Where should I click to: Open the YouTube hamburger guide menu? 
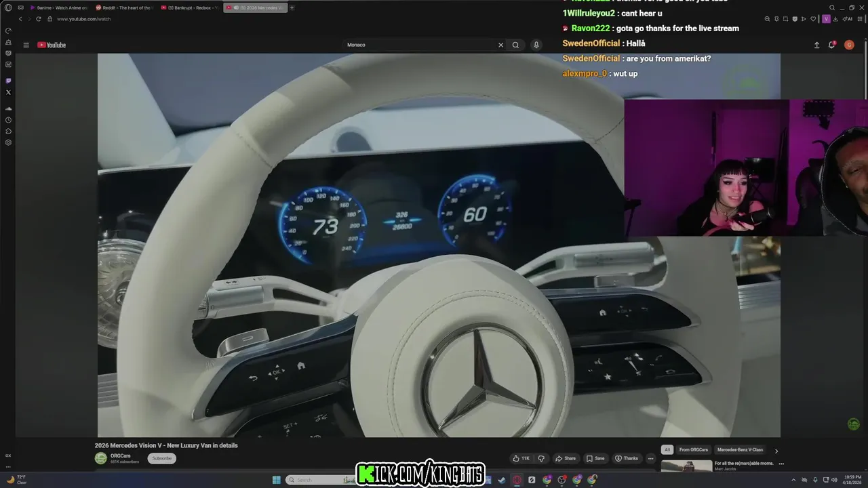tap(26, 45)
